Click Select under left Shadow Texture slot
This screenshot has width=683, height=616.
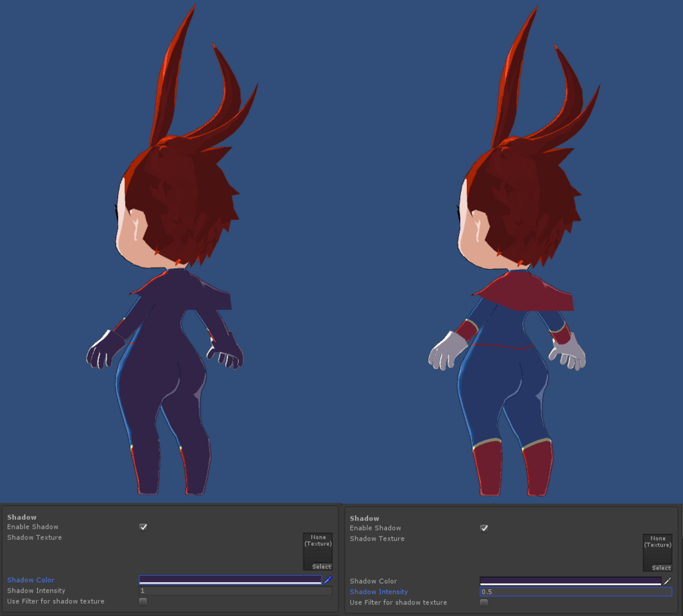(321, 567)
